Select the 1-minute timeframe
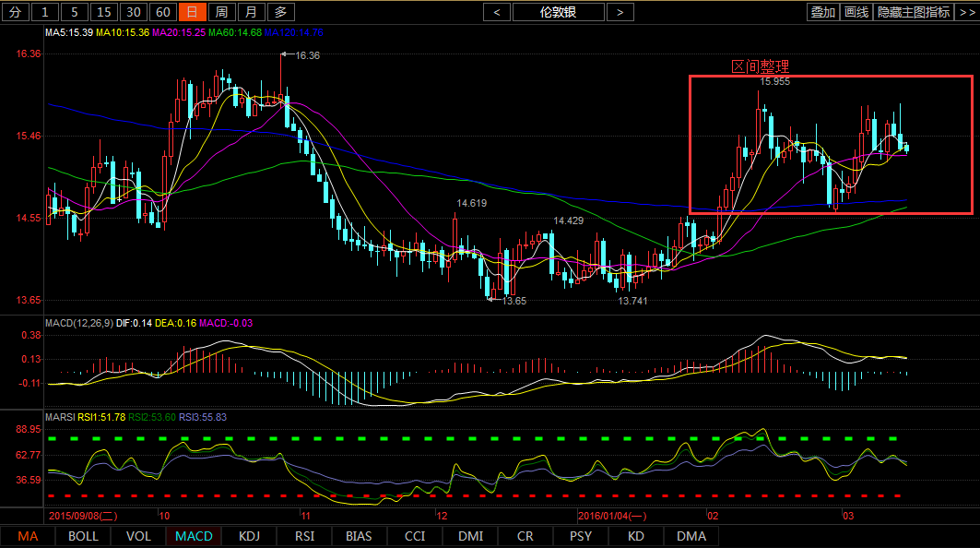This screenshot has width=980, height=548. pos(47,12)
